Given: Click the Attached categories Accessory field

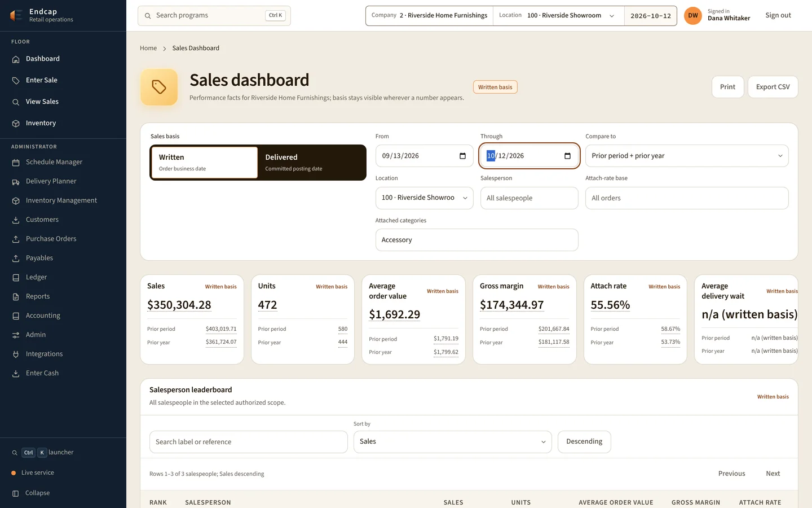Looking at the screenshot, I should (477, 240).
